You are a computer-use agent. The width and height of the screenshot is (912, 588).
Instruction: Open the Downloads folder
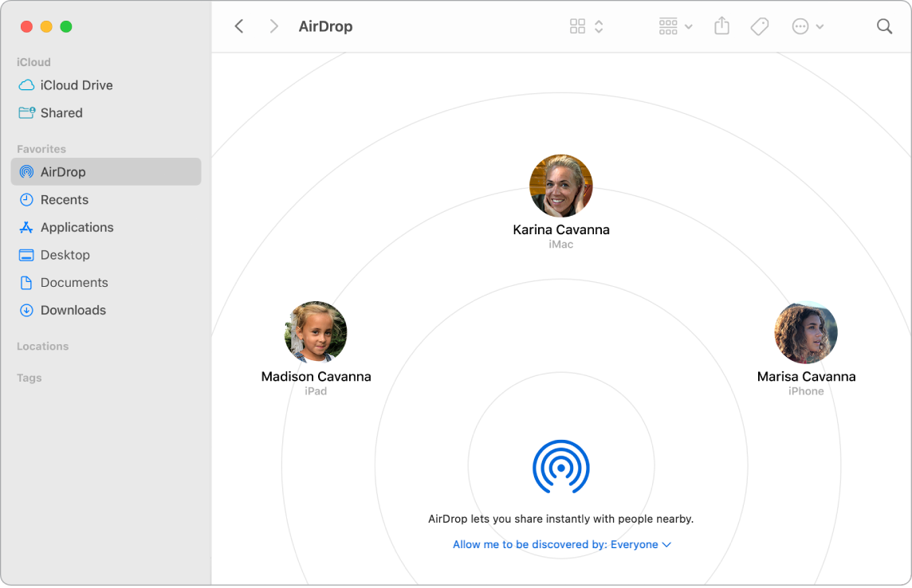(73, 310)
